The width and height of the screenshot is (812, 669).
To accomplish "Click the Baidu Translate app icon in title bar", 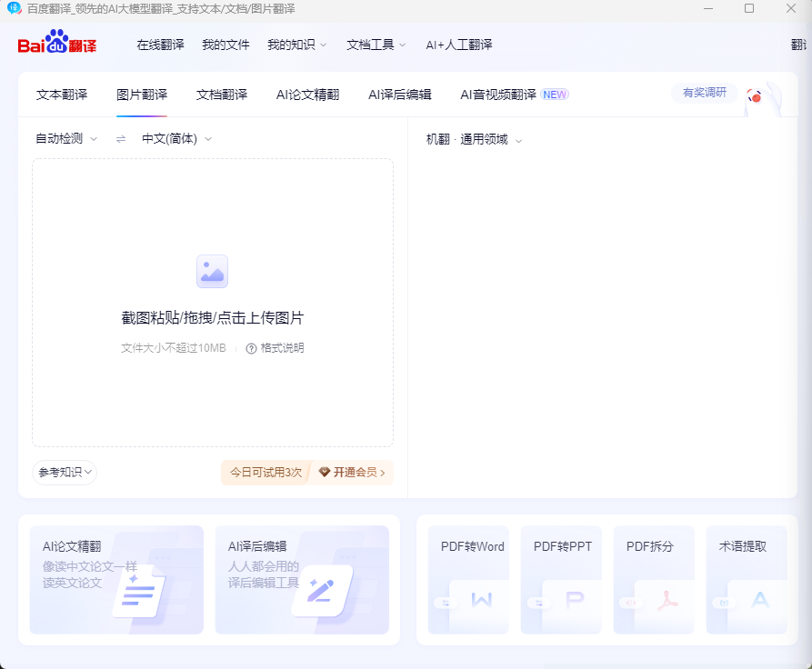I will pyautogui.click(x=14, y=8).
